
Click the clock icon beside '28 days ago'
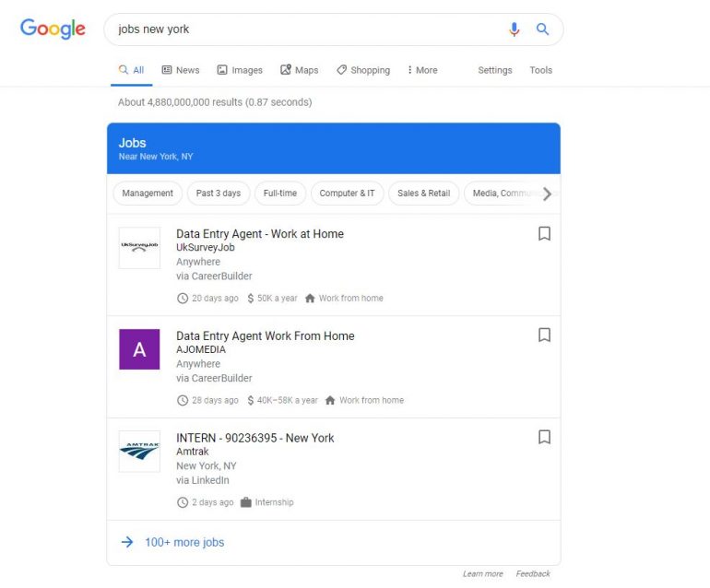[183, 400]
